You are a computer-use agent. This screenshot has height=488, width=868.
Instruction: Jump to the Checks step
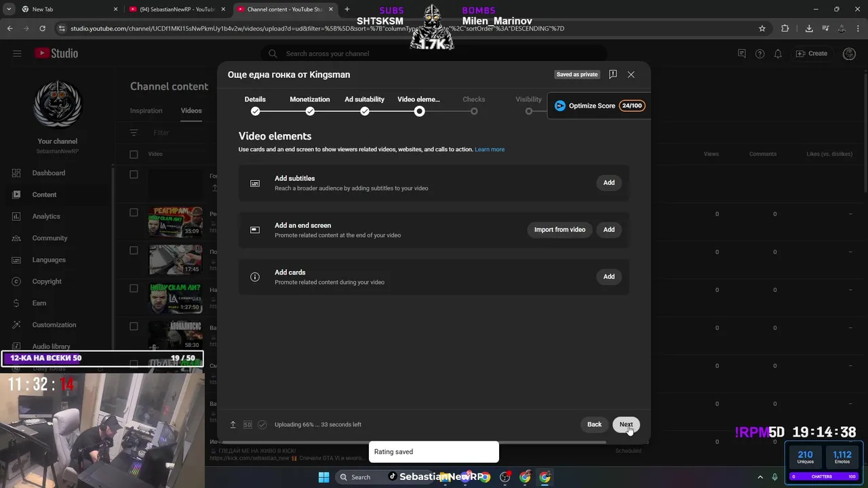click(474, 105)
